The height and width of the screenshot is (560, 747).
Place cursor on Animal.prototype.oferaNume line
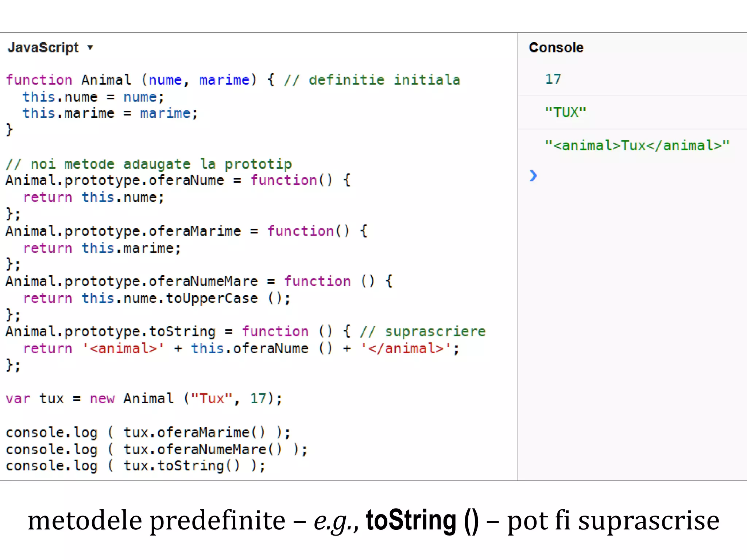tap(178, 180)
